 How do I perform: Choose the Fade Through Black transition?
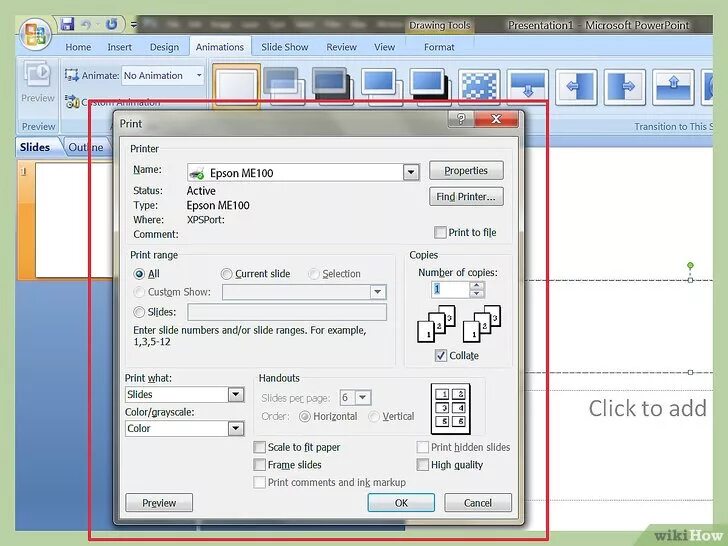332,86
